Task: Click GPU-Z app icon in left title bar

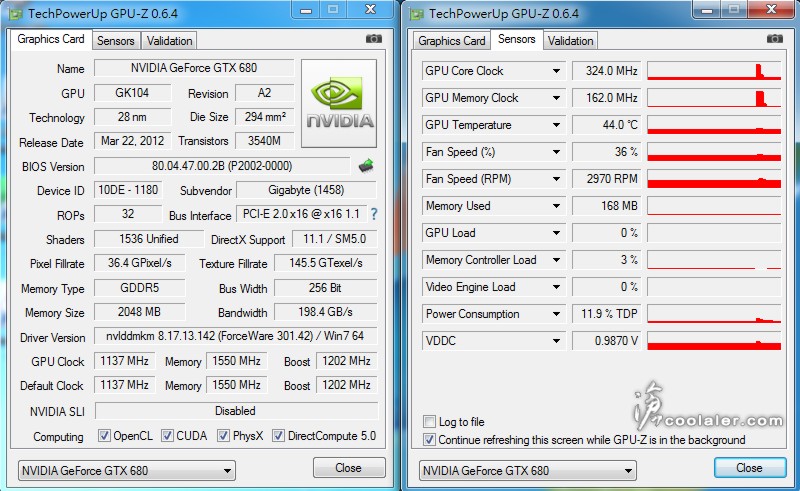Action: coord(15,14)
